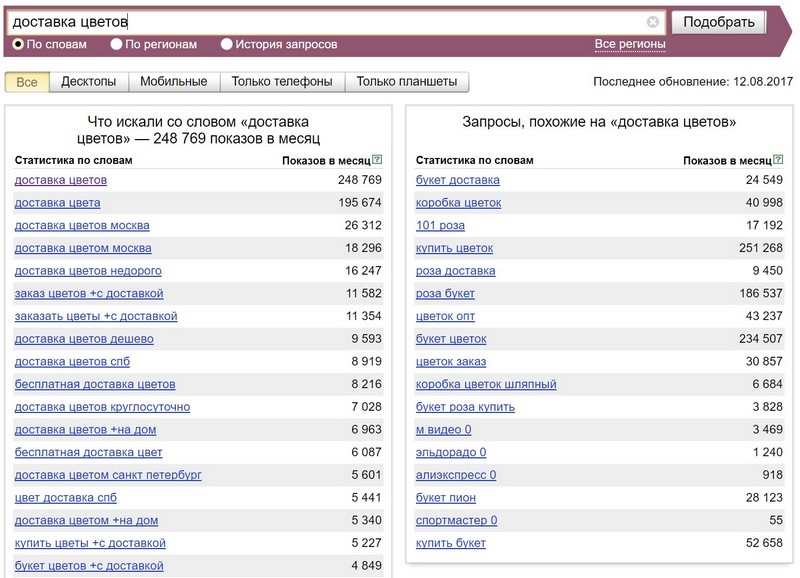Switch to the «Только телефоны» tab

tap(282, 82)
